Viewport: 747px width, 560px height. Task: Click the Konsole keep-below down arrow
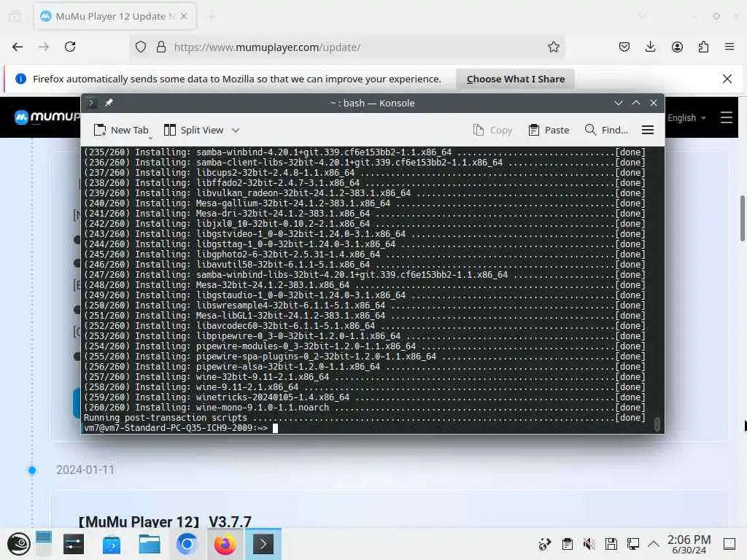[x=619, y=103]
